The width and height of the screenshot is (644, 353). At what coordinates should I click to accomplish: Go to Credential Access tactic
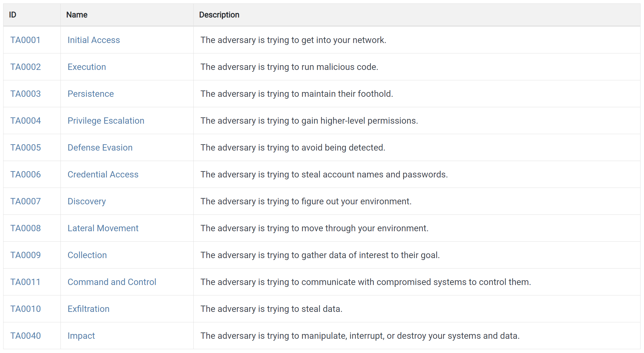click(103, 175)
